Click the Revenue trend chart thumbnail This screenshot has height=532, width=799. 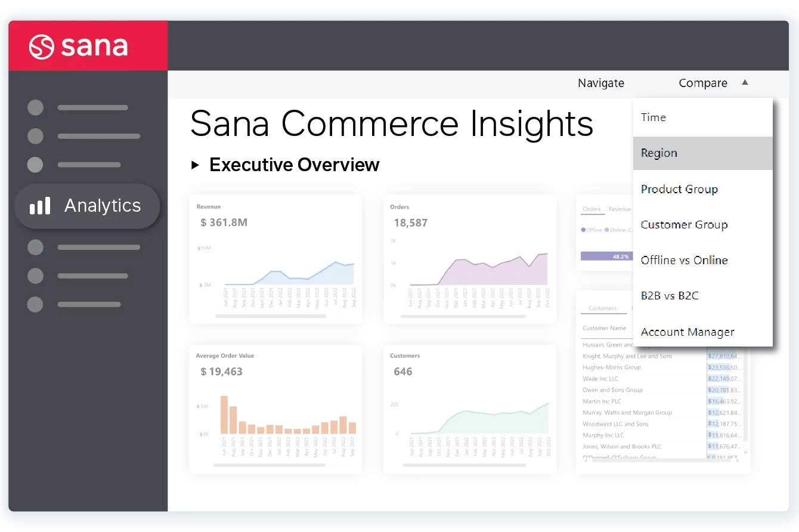coord(275,258)
